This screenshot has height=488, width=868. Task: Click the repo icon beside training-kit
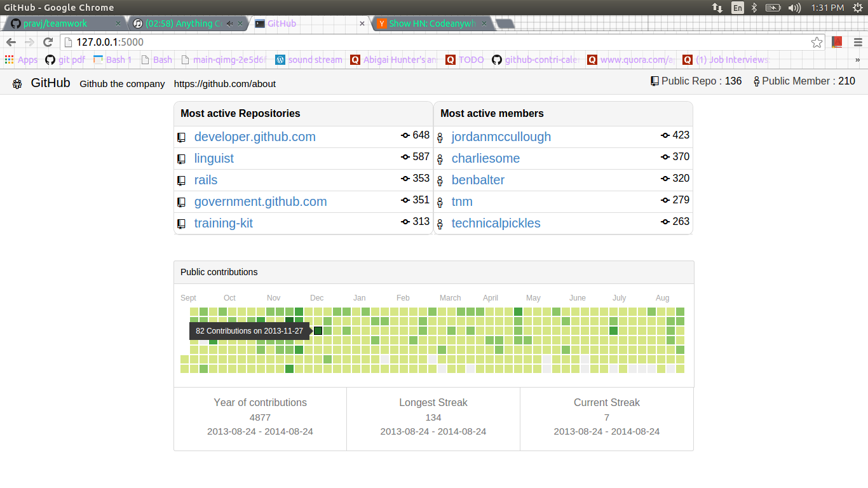click(181, 224)
